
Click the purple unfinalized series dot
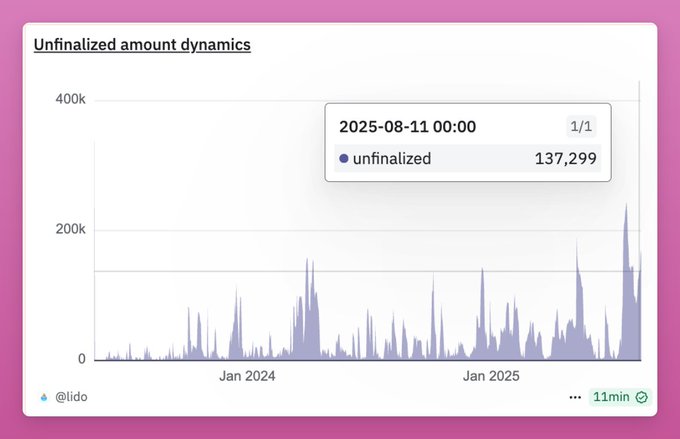(344, 158)
